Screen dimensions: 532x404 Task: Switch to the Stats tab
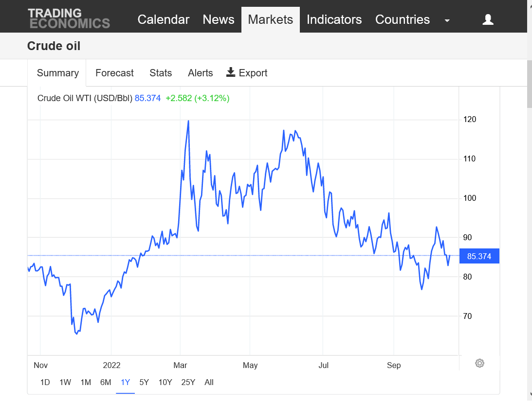(161, 73)
